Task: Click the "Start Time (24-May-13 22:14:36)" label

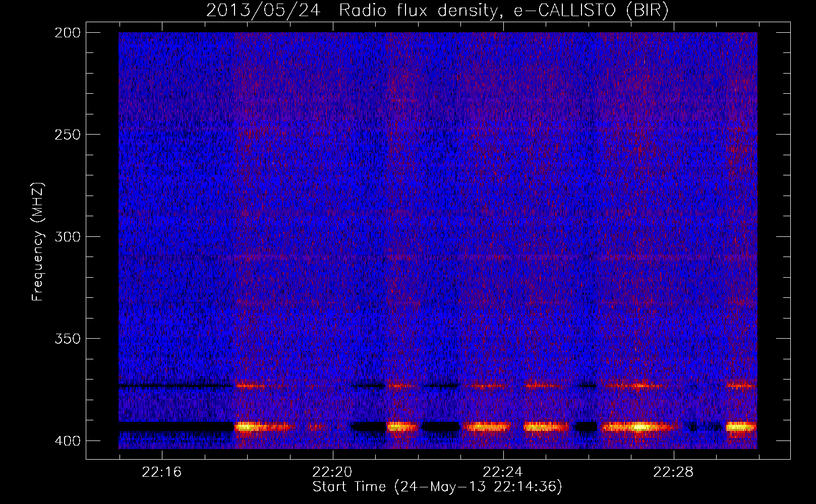Action: point(437,487)
